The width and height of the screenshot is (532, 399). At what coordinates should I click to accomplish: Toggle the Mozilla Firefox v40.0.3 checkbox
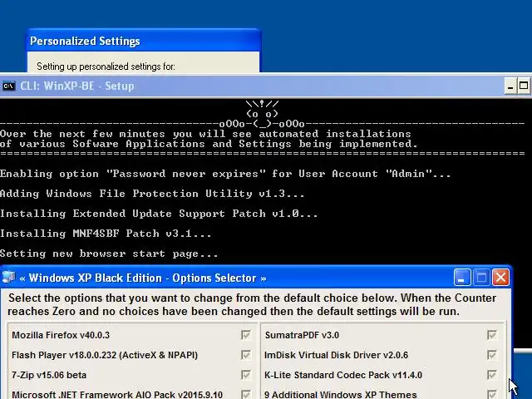click(246, 335)
